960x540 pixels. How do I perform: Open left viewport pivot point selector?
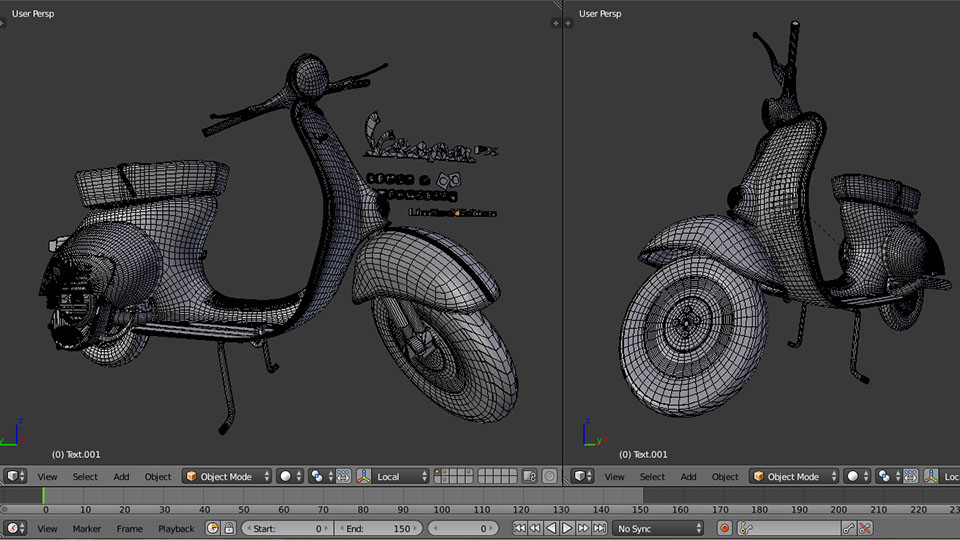tap(321, 476)
